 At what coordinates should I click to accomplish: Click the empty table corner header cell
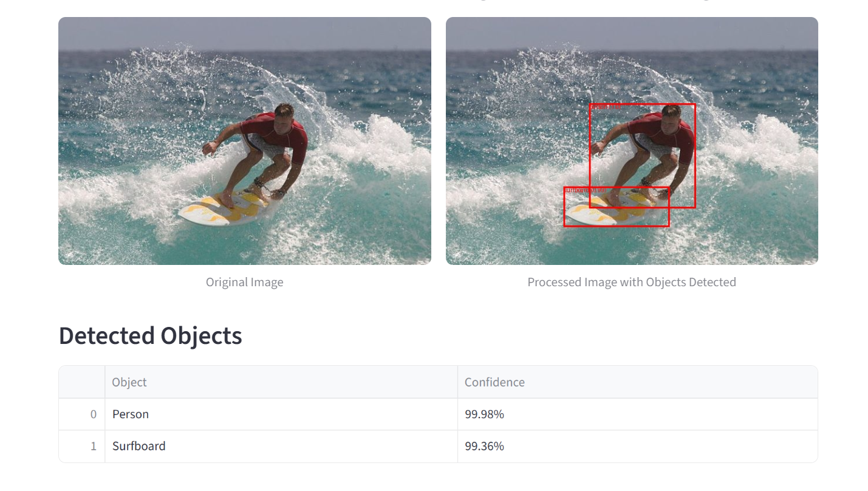pyautogui.click(x=81, y=382)
